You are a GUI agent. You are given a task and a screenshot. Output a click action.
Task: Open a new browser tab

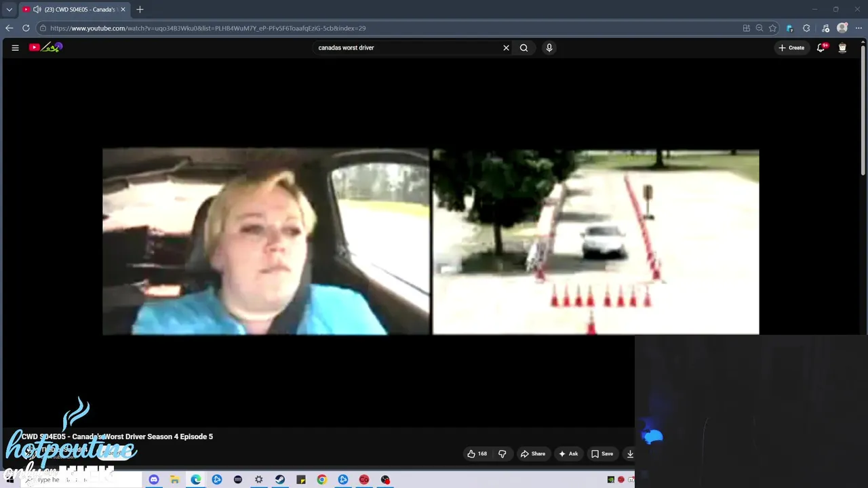pyautogui.click(x=140, y=9)
